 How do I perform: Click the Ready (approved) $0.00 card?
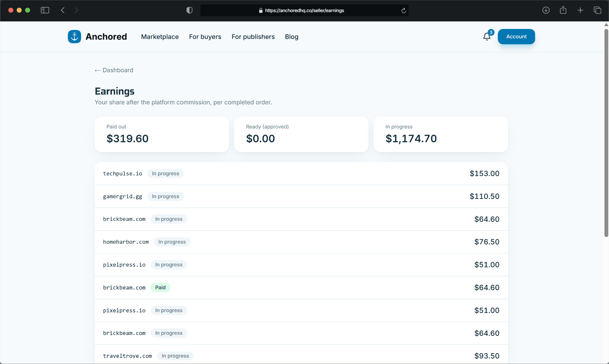point(301,134)
